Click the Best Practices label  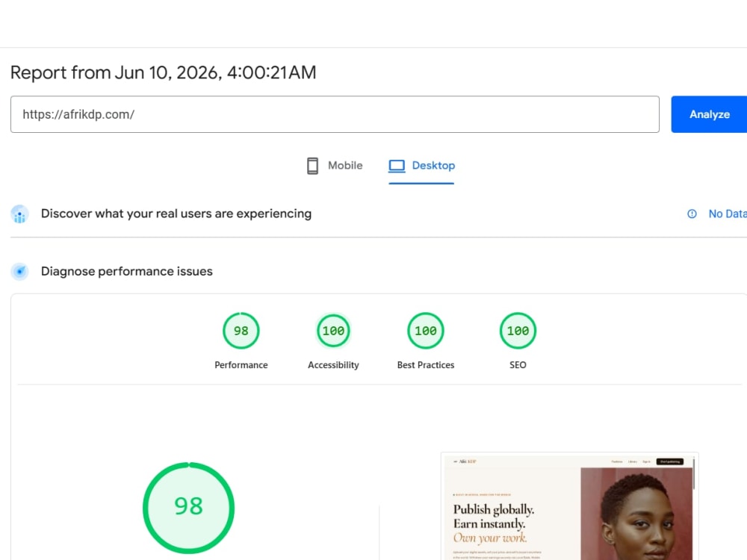tap(426, 365)
